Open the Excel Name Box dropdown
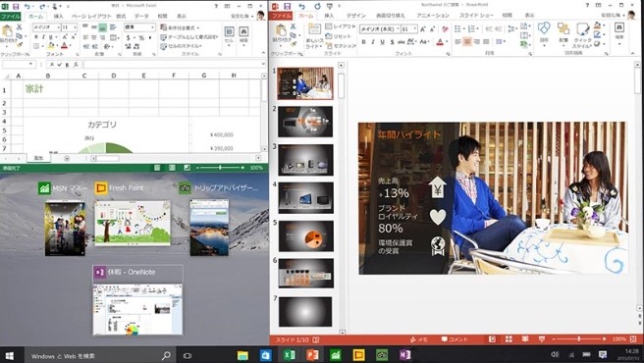This screenshot has height=363, width=644. [x=30, y=64]
